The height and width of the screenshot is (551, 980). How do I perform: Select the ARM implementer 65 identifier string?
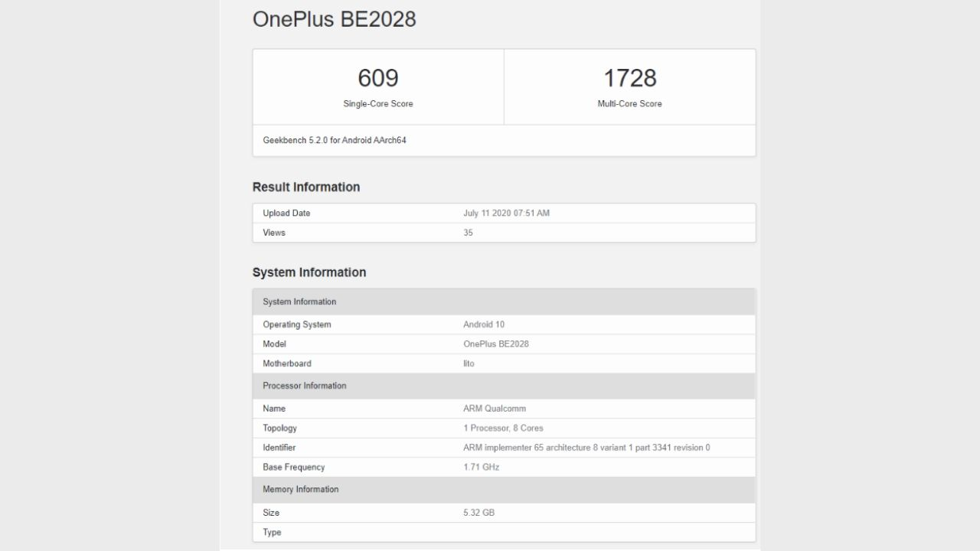pos(586,448)
